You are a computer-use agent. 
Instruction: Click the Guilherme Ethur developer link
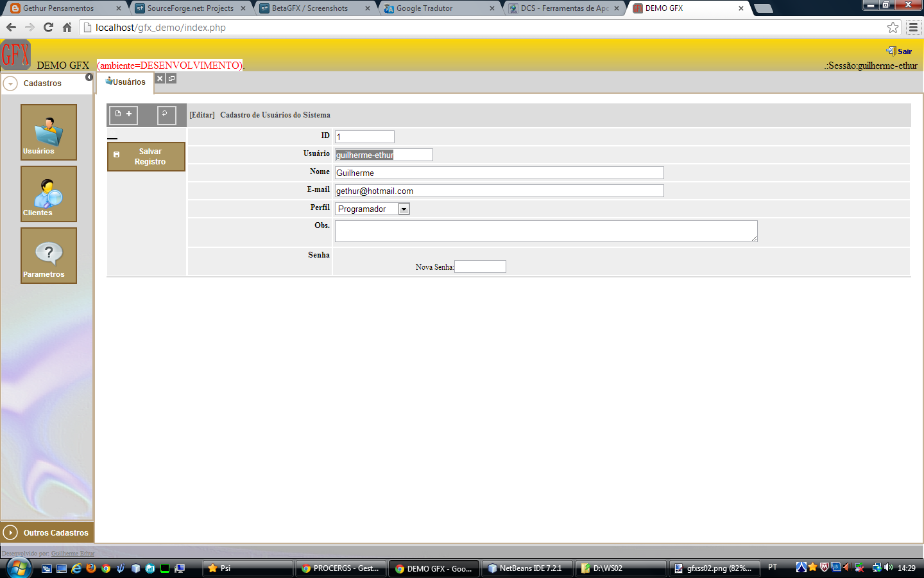pyautogui.click(x=73, y=553)
